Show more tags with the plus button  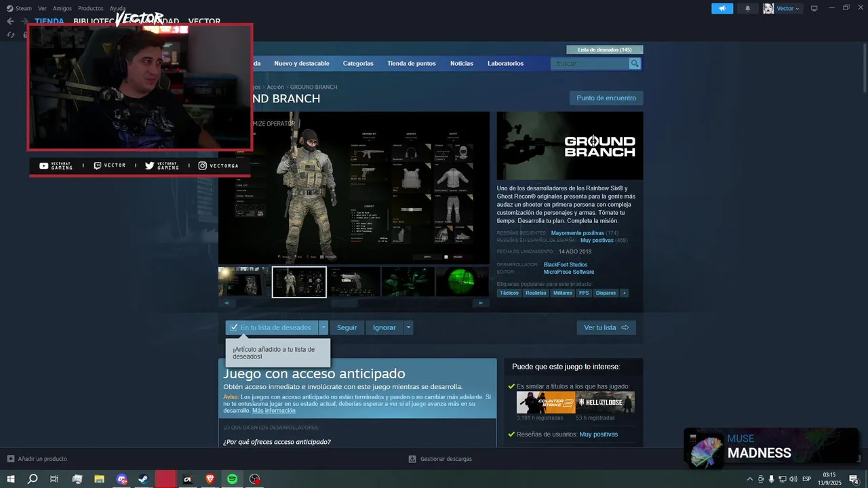624,293
